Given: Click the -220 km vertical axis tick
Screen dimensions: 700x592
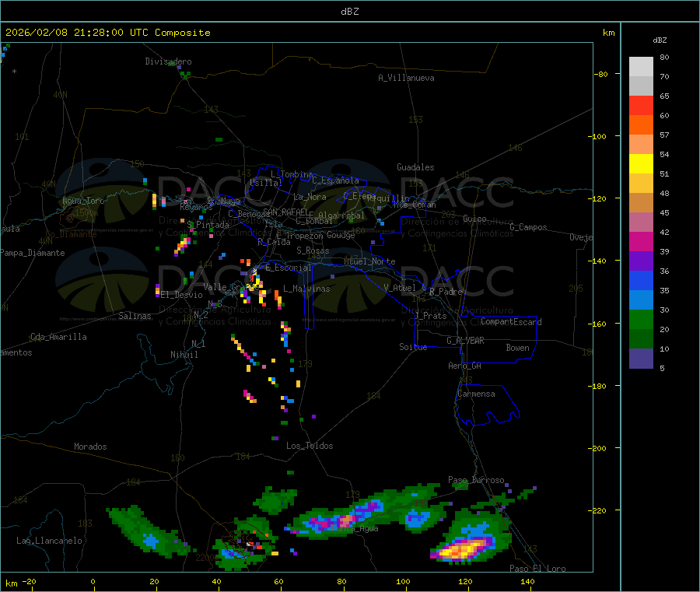Looking at the screenshot, I should pyautogui.click(x=599, y=511).
